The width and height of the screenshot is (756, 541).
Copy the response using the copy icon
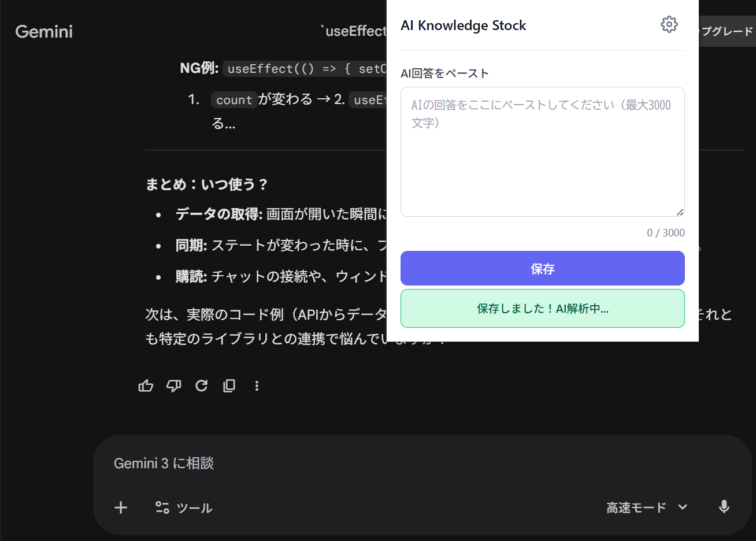click(x=229, y=386)
